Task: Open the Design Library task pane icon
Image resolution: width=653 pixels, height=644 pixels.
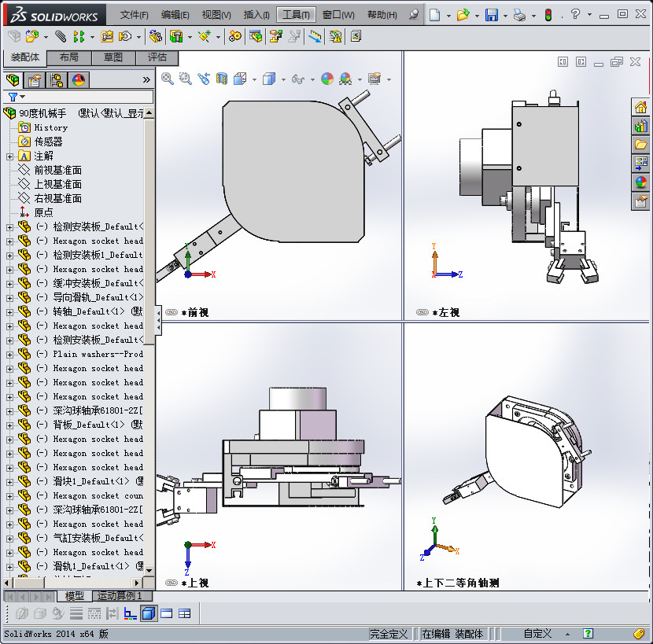Action: pyautogui.click(x=640, y=126)
